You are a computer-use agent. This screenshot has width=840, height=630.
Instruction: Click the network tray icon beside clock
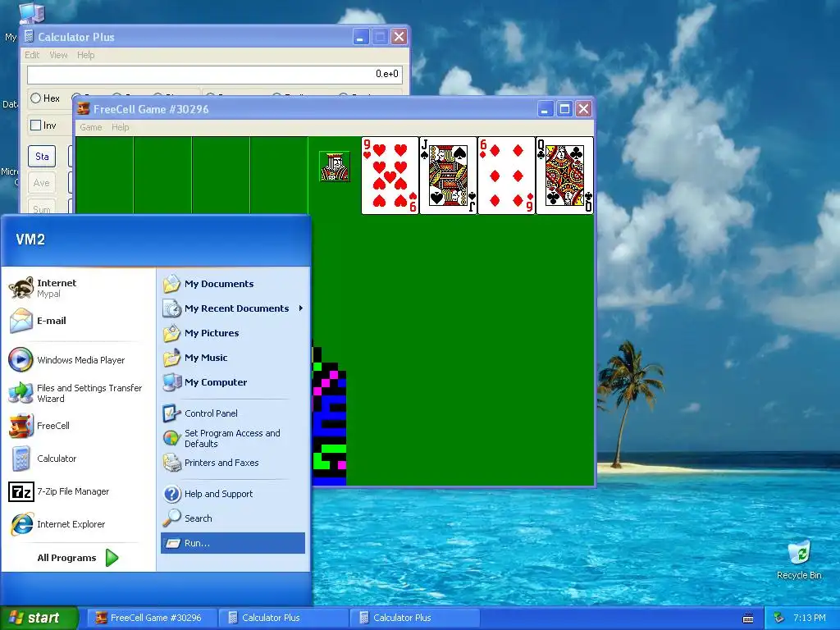[x=779, y=618]
